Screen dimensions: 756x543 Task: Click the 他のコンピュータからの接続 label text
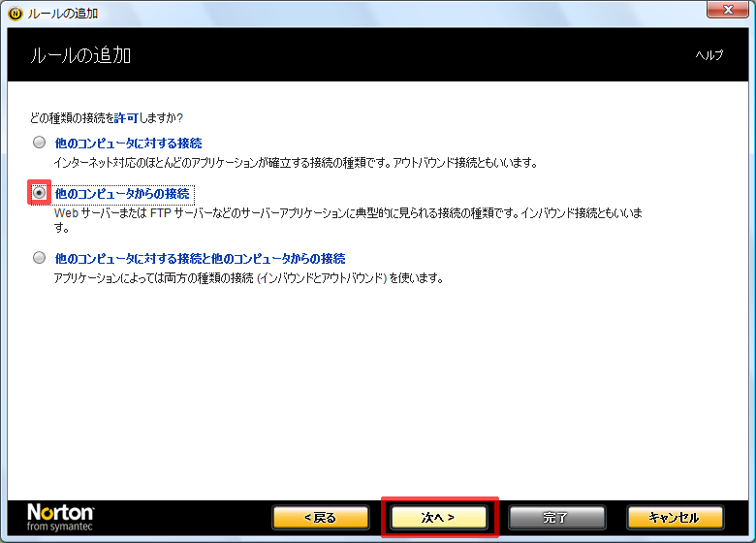coord(123,194)
